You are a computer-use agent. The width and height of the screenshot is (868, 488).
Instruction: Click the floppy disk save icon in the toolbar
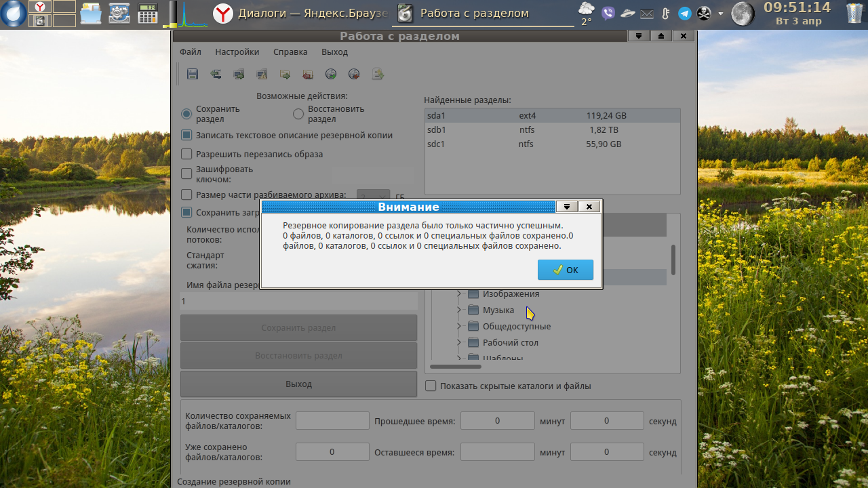193,74
